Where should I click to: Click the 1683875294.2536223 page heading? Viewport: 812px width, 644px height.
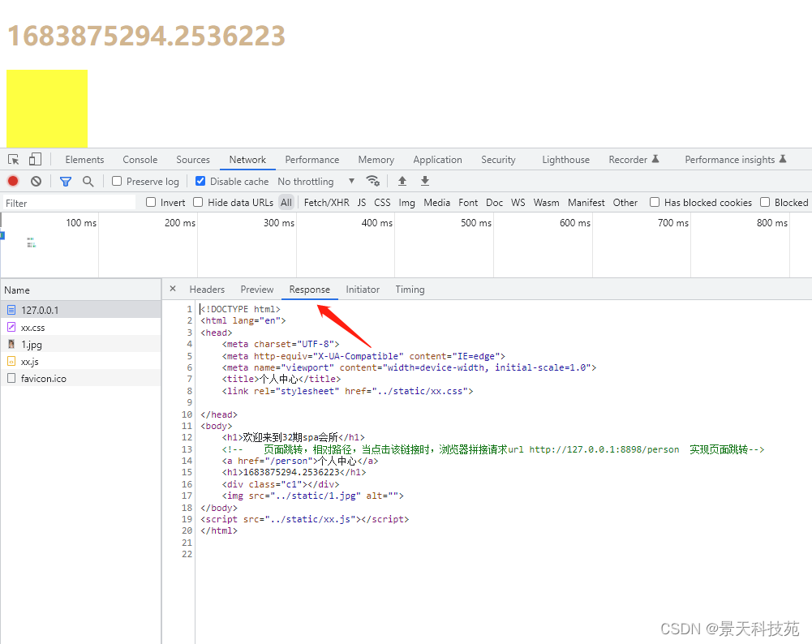147,36
